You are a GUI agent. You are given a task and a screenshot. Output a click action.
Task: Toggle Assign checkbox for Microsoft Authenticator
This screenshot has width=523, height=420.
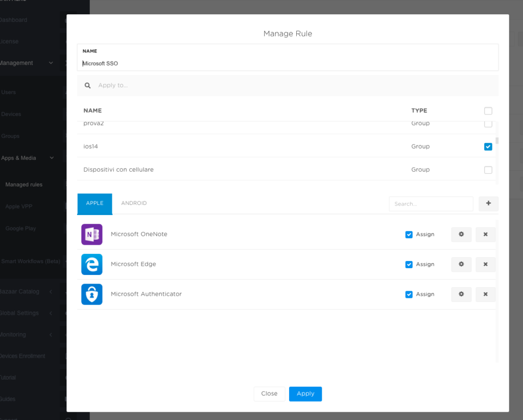(x=409, y=295)
